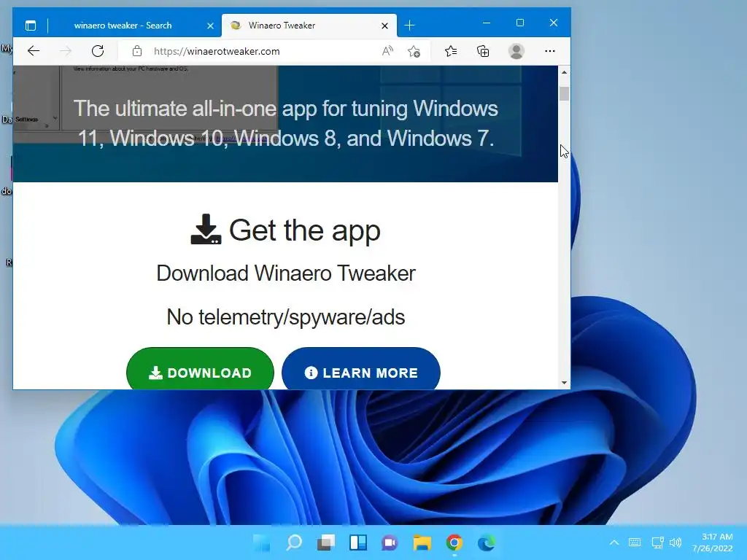Open Edge tab actions menu icon
Screen dimensions: 747x560
(31, 26)
